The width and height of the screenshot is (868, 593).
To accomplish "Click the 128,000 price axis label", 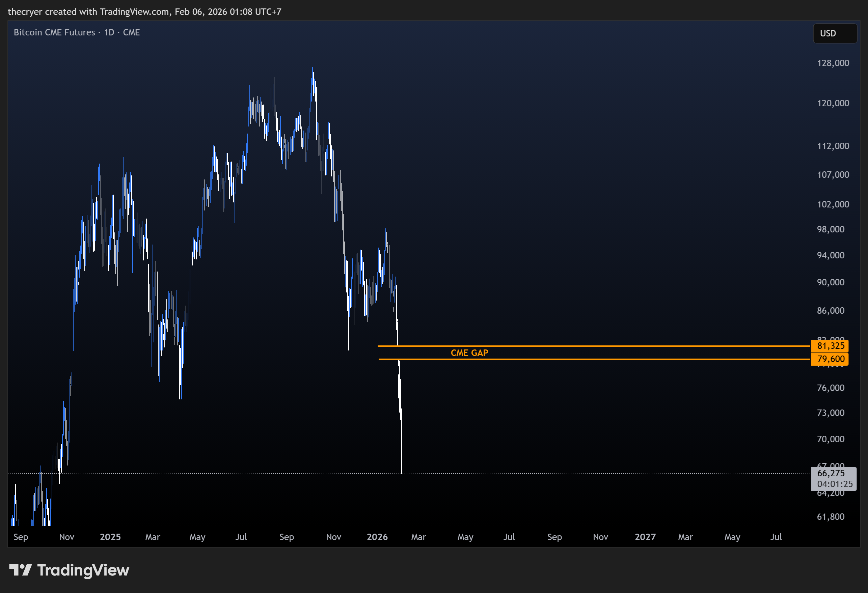I will [833, 63].
